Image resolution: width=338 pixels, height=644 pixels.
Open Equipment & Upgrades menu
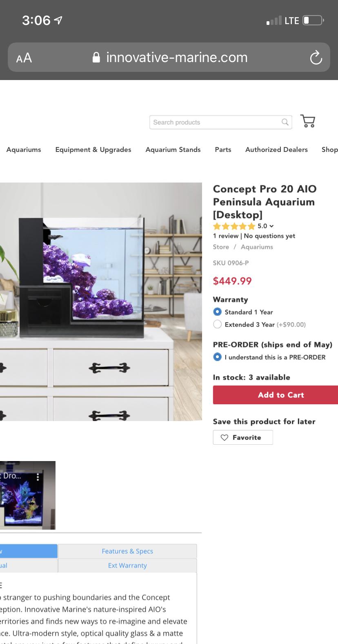(93, 149)
